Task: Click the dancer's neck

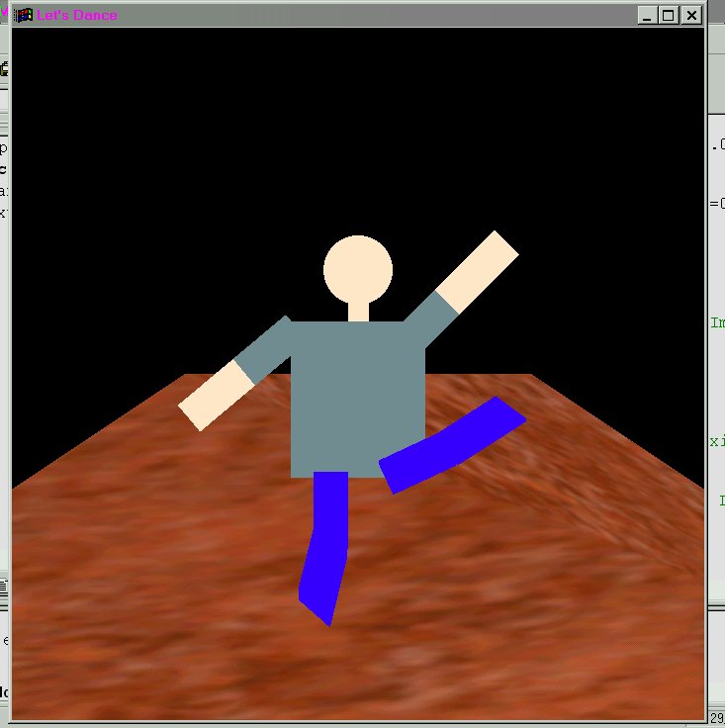Action: pos(358,312)
